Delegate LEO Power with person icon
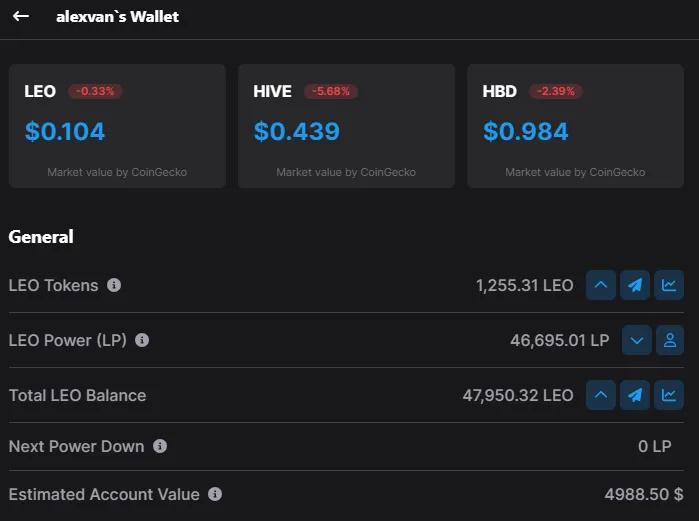This screenshot has height=521, width=699. [x=670, y=340]
